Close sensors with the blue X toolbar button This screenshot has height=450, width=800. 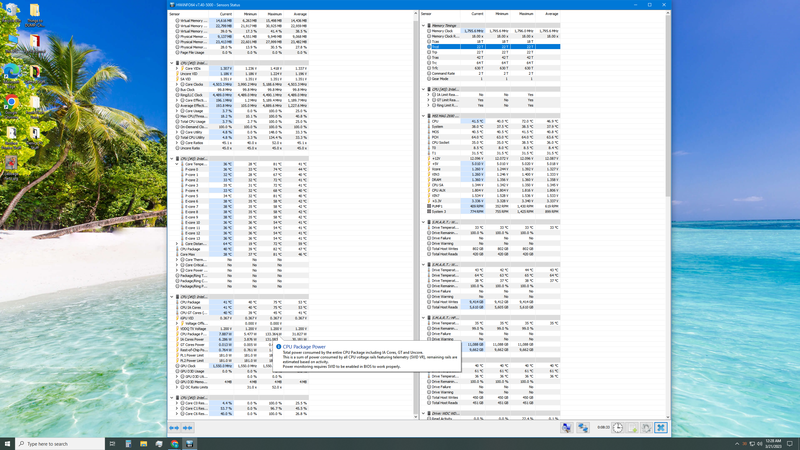click(661, 428)
